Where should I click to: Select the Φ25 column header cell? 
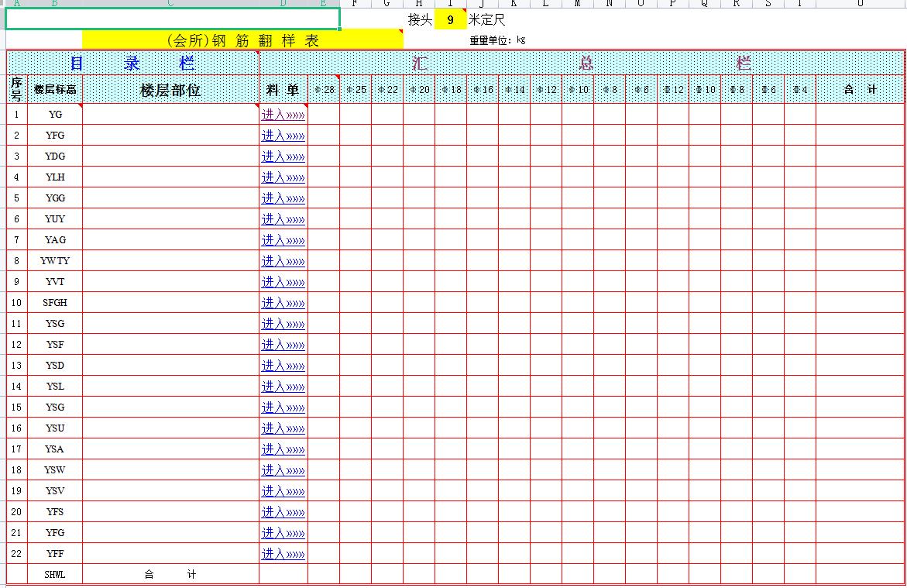(x=356, y=90)
